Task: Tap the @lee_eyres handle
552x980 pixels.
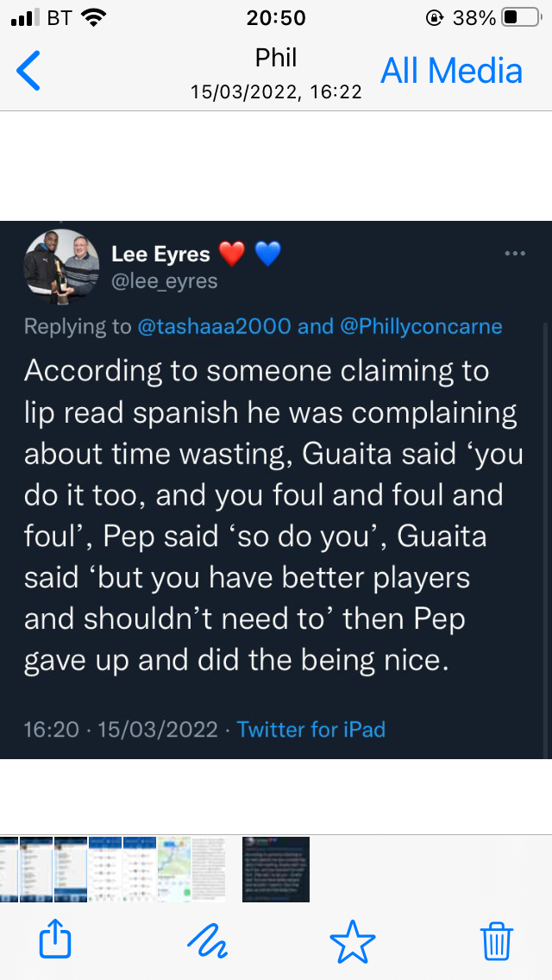Action: 165,281
